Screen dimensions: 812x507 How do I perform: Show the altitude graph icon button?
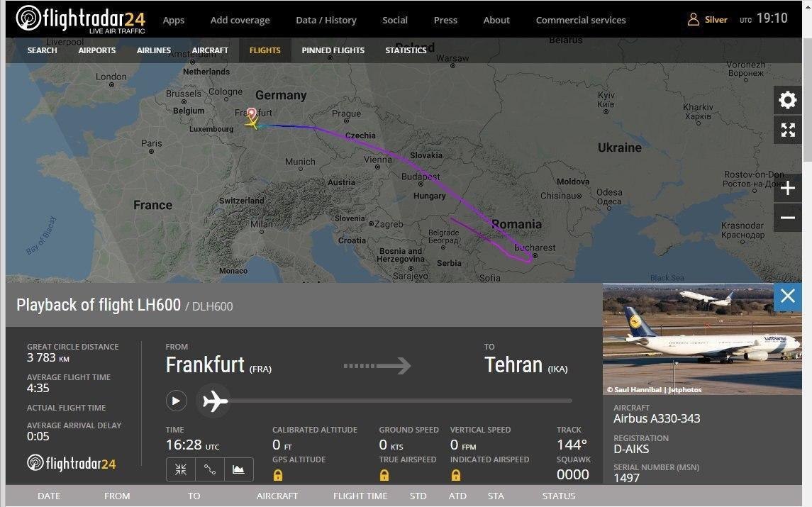[239, 469]
